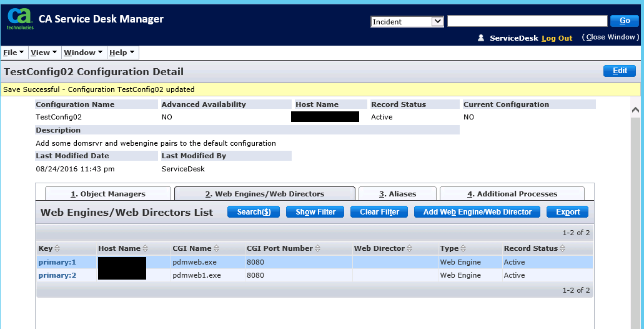The height and width of the screenshot is (329, 644).
Task: Open the primary:2 record link
Action: tap(57, 275)
